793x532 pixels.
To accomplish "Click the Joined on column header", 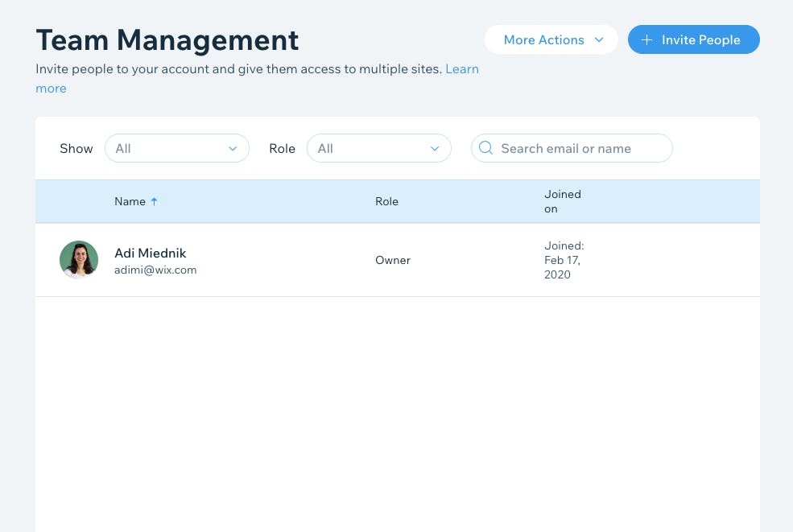I will coord(562,201).
